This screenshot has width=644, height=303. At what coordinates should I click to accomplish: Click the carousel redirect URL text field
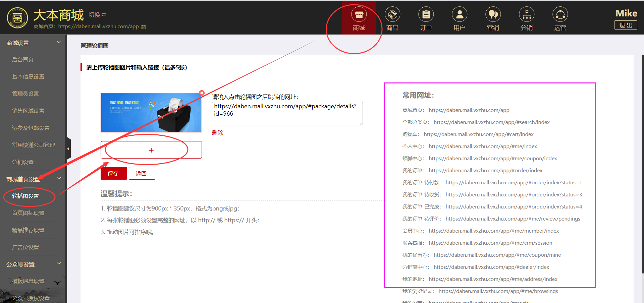[287, 113]
